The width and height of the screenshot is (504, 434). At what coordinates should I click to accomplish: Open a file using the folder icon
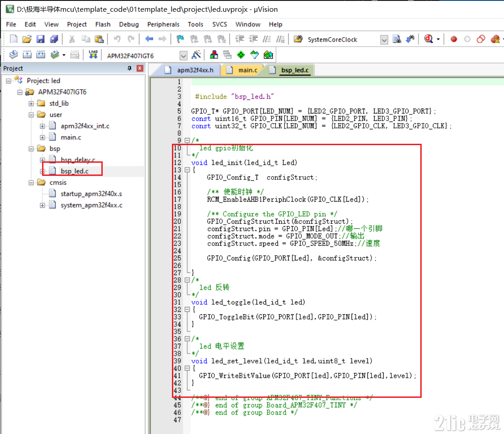click(x=27, y=39)
